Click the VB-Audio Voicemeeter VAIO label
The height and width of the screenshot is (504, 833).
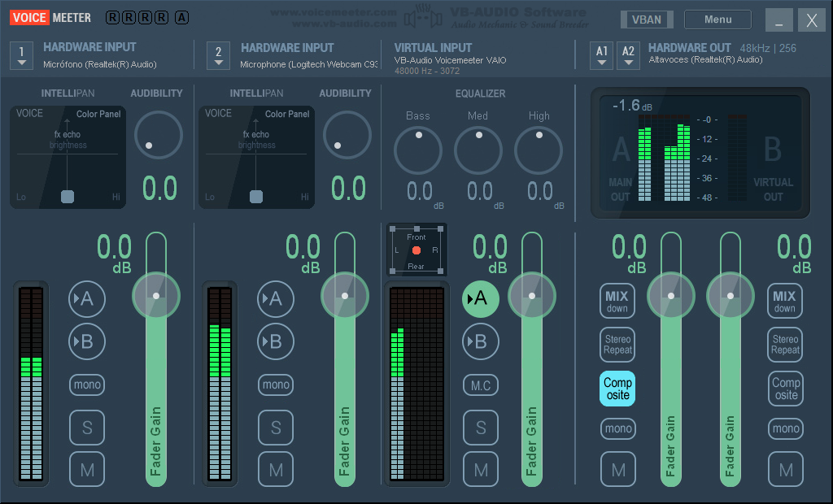(450, 60)
